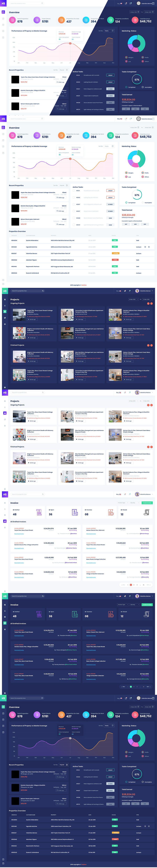Click the previous arrow beside Ongoing Projects, dark page
The height and width of the screenshot is (868, 157).
[x=148, y=303]
